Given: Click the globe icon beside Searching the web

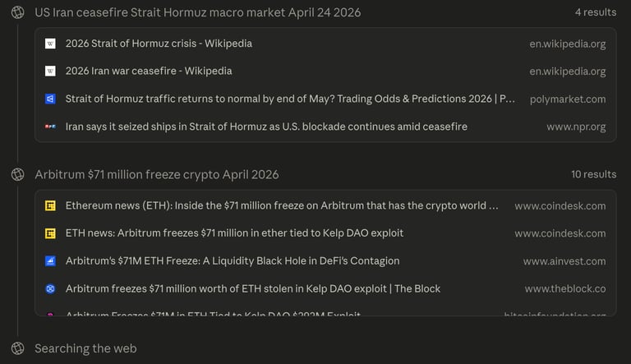Looking at the screenshot, I should 17,348.
